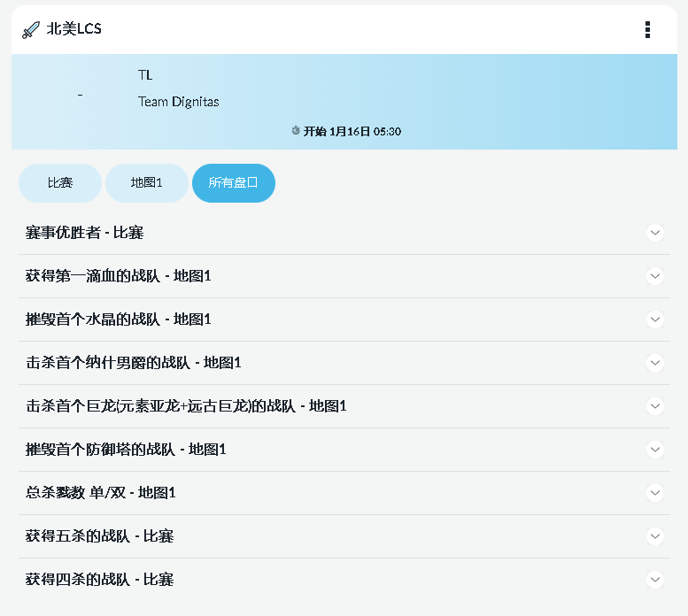Click arrow icon on 摧毁首个防御塔的战队 row
The image size is (688, 616).
click(655, 450)
